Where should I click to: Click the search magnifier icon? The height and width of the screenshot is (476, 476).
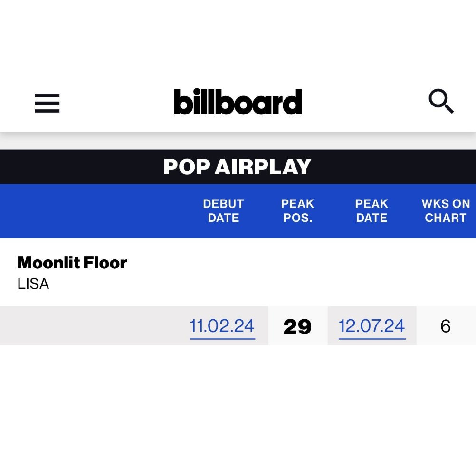click(441, 101)
